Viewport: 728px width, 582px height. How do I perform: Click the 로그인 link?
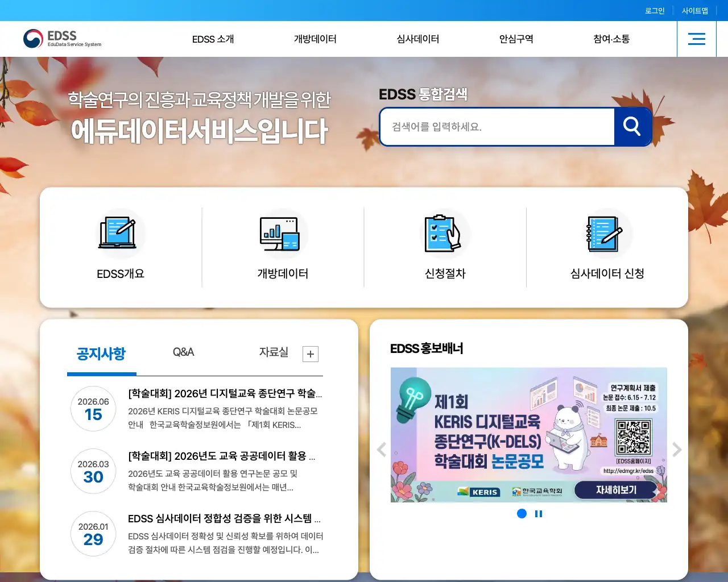tap(655, 11)
